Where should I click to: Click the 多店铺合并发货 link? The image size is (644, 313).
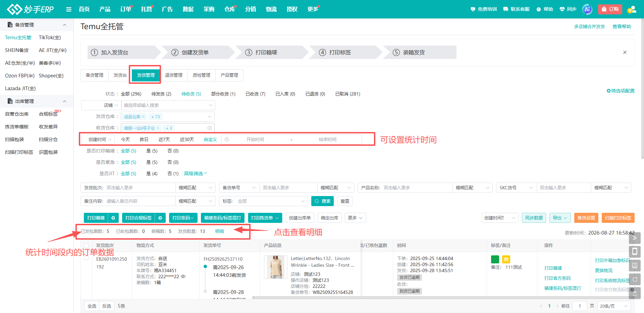pos(589,26)
